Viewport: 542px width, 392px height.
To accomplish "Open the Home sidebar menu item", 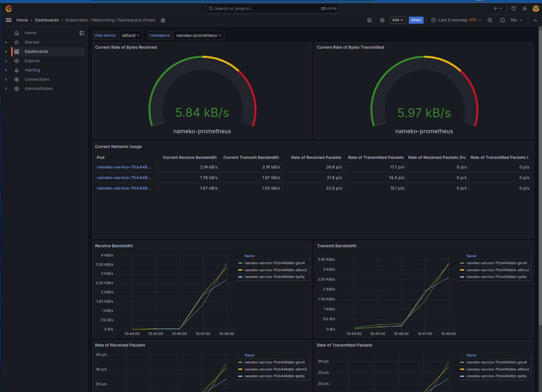I will [30, 33].
